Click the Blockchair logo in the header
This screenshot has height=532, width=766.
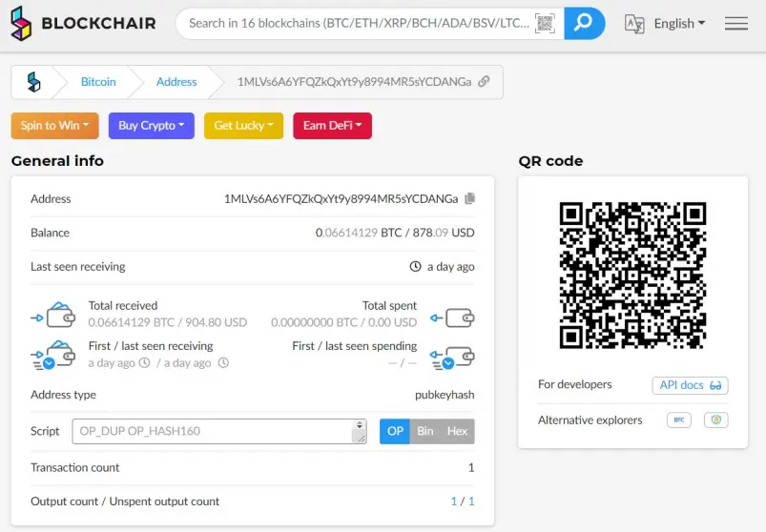click(83, 23)
